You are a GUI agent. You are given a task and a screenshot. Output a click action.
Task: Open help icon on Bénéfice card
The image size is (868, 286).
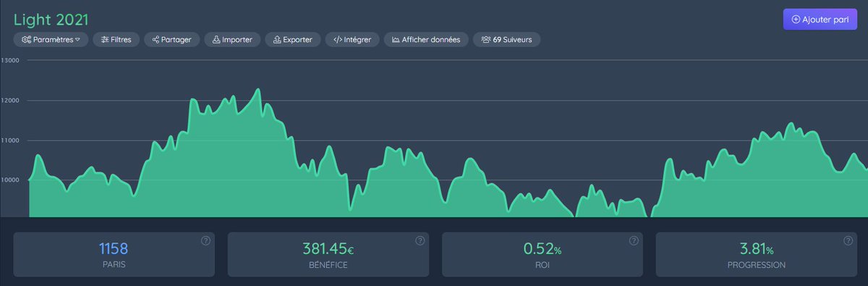(420, 241)
